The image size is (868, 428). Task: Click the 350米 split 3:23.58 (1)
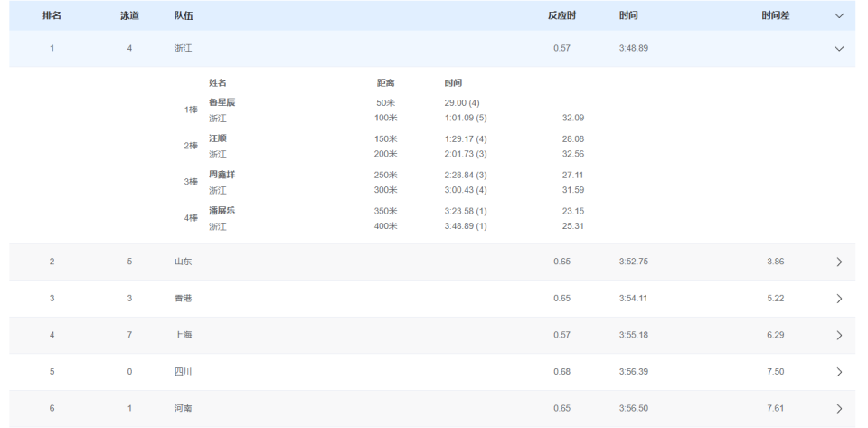466,211
